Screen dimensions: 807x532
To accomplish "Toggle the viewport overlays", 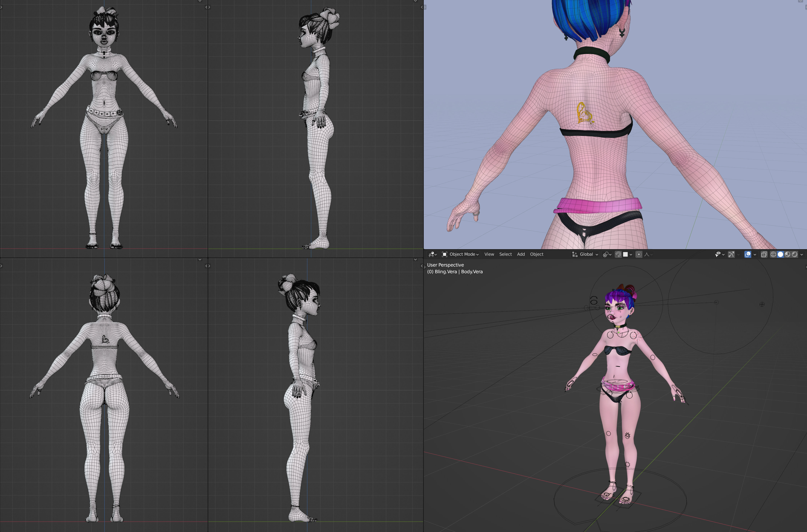I will point(748,255).
